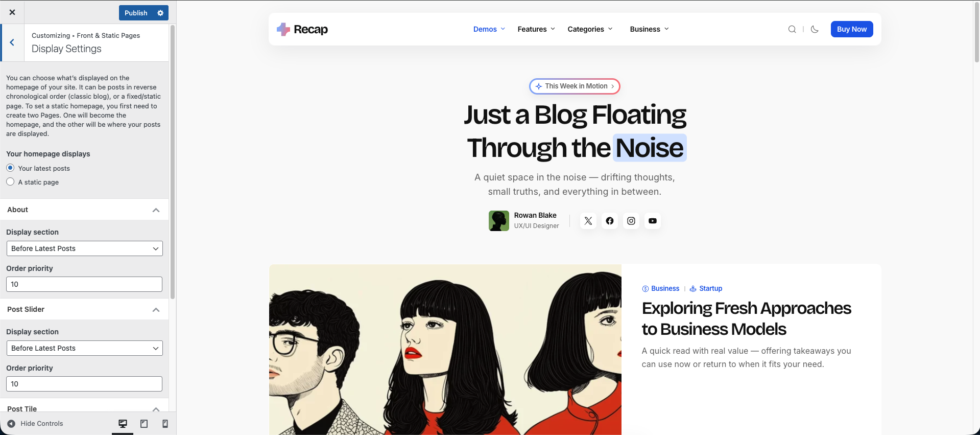
Task: Open Rowan Blake's X profile icon
Action: (x=588, y=221)
